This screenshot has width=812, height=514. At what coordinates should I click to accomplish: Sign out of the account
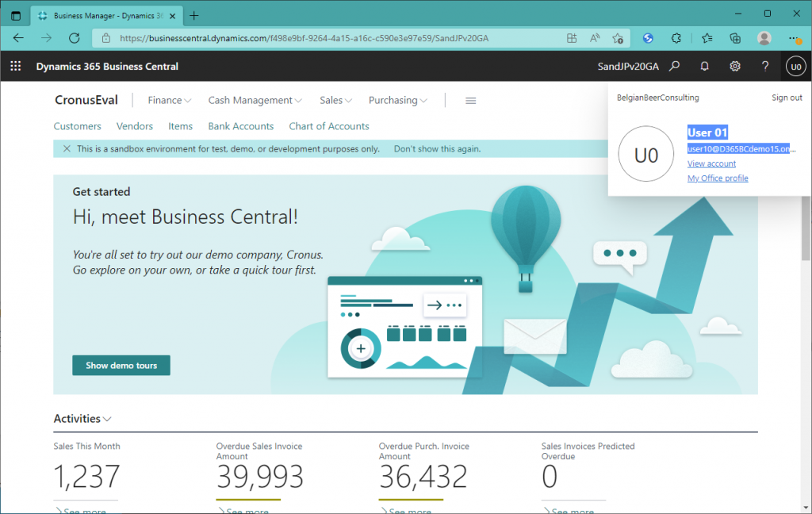787,98
